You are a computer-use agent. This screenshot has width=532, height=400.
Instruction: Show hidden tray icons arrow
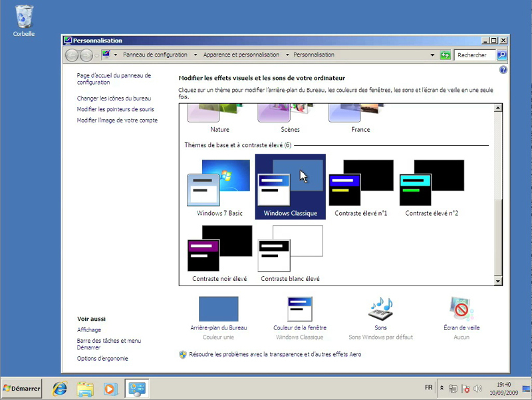coord(442,388)
